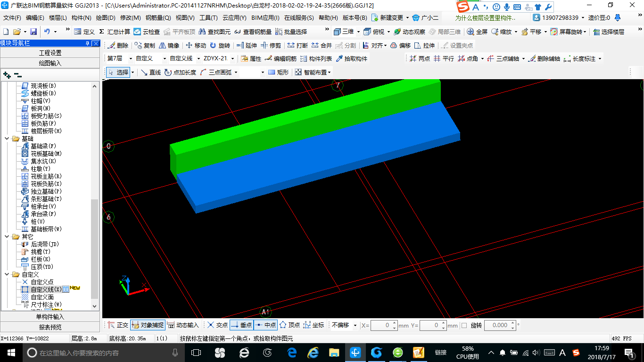Click the Save disk icon

(33, 32)
